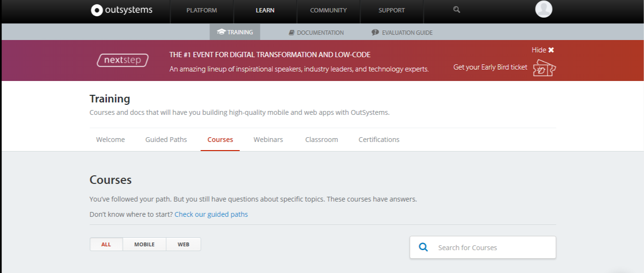Filter courses by Mobile

pyautogui.click(x=144, y=244)
